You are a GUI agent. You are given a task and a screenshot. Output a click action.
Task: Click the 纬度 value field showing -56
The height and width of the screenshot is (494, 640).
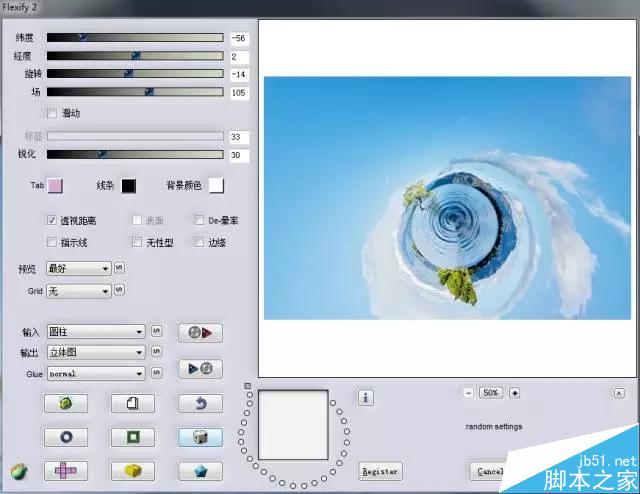[239, 38]
